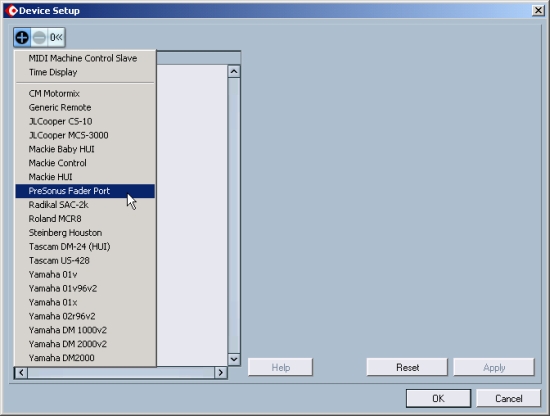Select Yamaha 01v96v2
Screen dimensions: 550x416
85,289
